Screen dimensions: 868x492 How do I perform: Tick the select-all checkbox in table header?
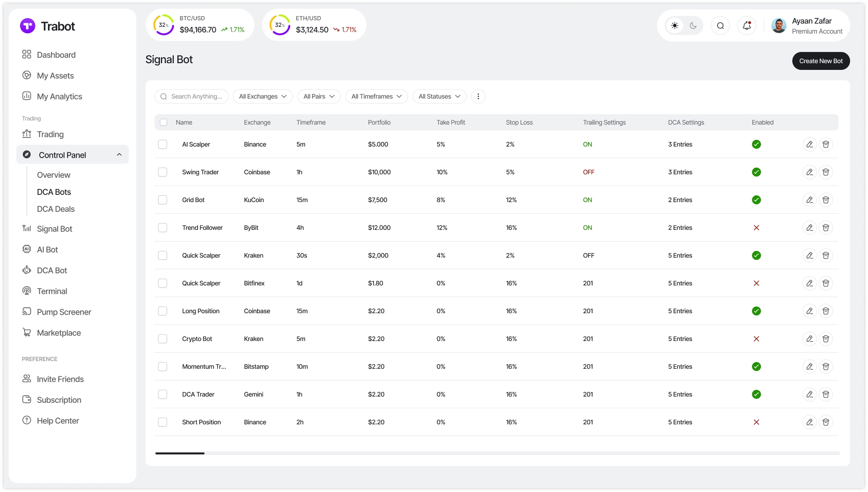[x=163, y=122]
